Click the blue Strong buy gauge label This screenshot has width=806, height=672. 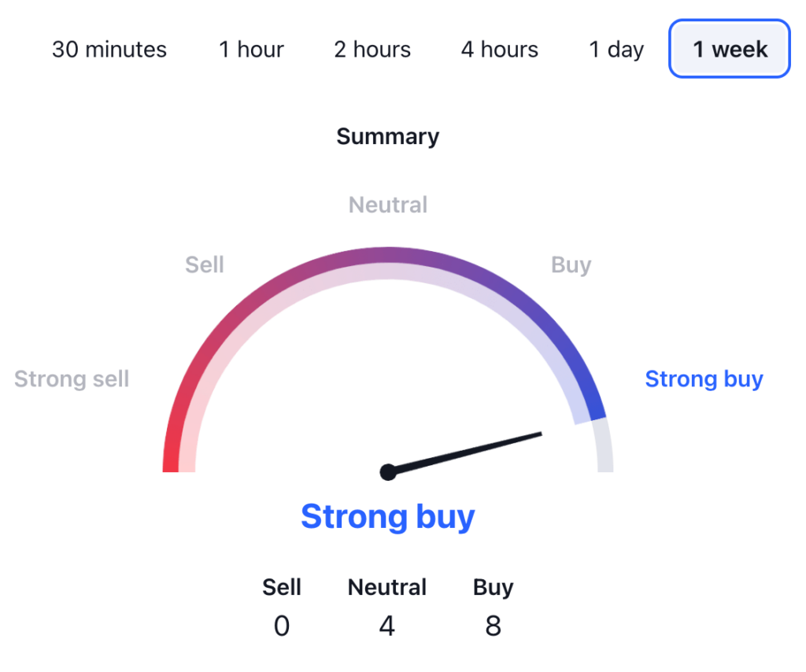point(704,378)
